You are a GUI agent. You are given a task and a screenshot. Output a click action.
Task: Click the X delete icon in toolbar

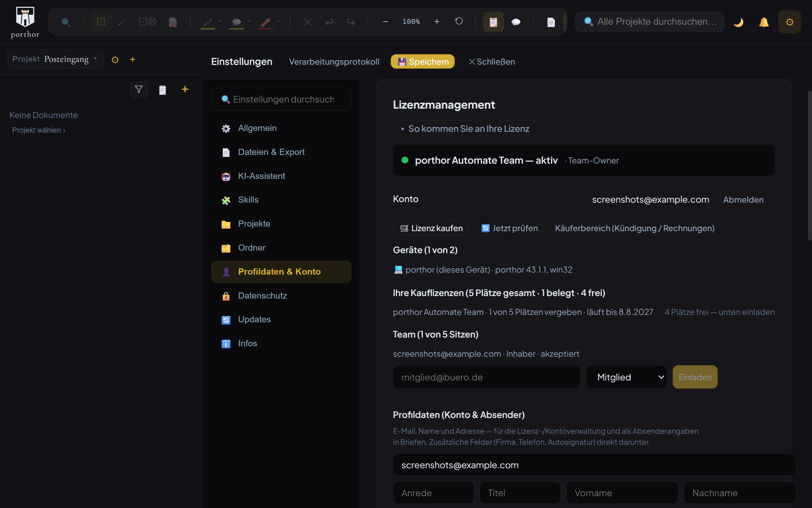pyautogui.click(x=307, y=22)
